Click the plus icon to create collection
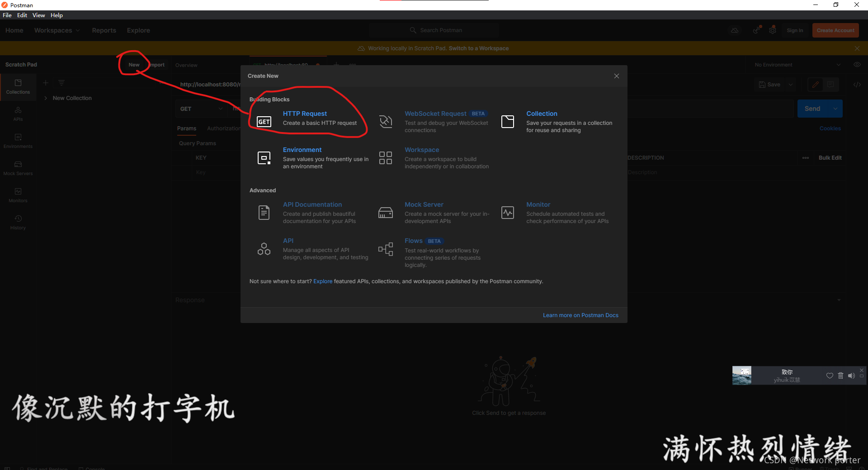 coord(46,83)
